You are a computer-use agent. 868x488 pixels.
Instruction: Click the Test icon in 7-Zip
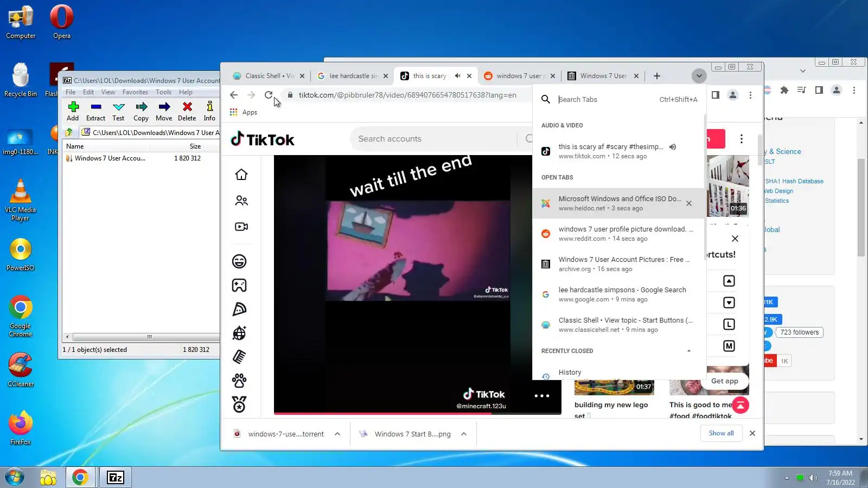(x=118, y=111)
